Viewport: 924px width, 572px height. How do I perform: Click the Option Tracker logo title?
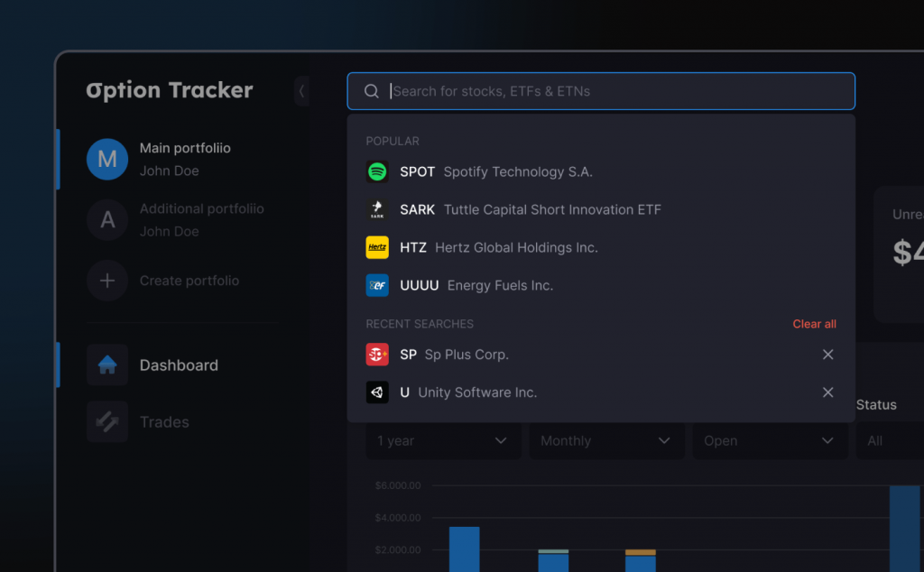(170, 90)
